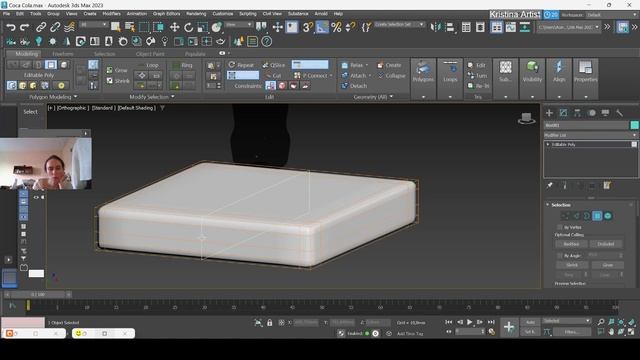
Task: Collapse the Selection rollout
Action: pos(548,205)
